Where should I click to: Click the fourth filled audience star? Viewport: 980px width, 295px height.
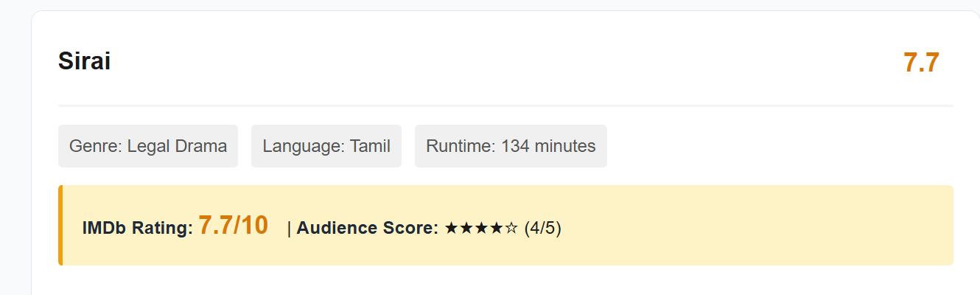point(496,229)
